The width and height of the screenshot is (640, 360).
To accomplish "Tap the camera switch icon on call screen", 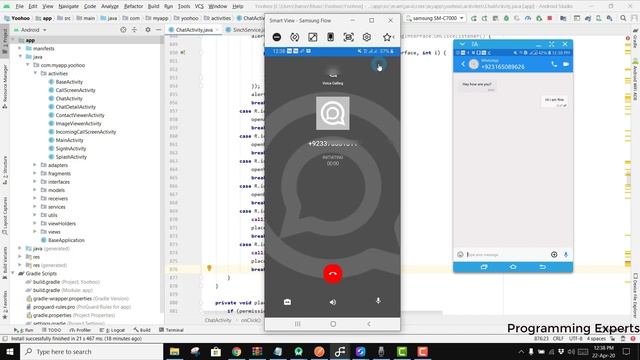I will pyautogui.click(x=287, y=302).
